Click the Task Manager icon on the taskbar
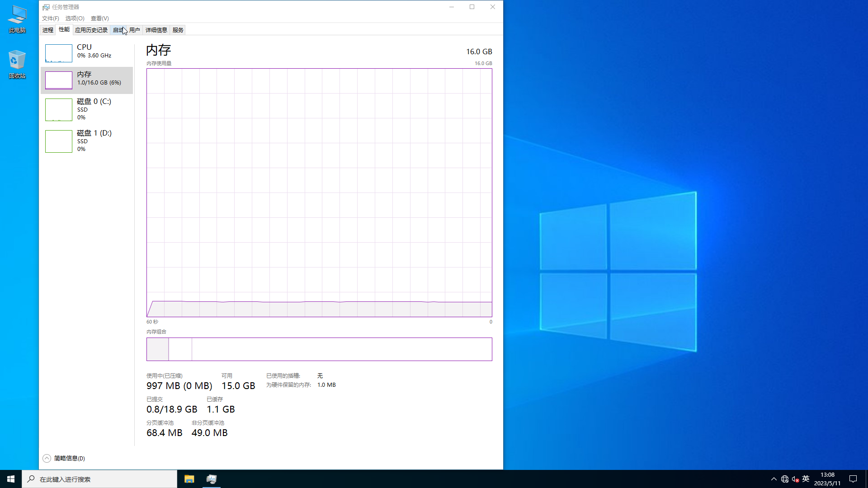The height and width of the screenshot is (488, 868). pyautogui.click(x=211, y=479)
